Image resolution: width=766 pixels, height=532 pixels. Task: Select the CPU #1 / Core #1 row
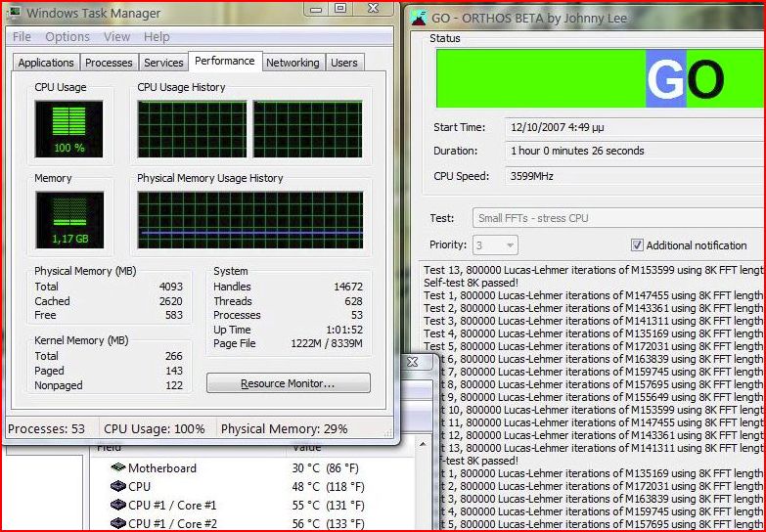(251, 506)
